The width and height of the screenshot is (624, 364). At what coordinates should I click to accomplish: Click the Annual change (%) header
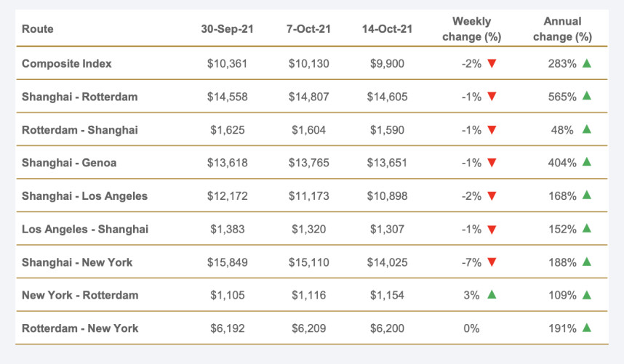pyautogui.click(x=562, y=29)
